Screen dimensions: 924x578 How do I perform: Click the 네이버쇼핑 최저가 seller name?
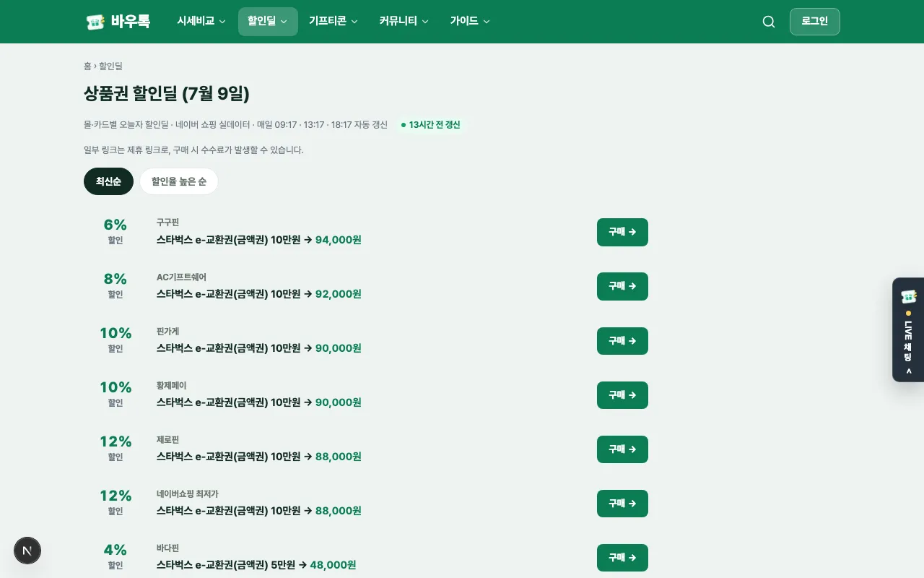[187, 493]
